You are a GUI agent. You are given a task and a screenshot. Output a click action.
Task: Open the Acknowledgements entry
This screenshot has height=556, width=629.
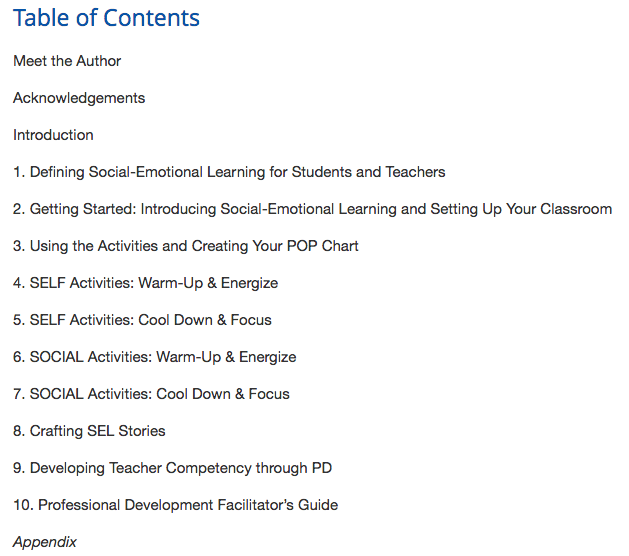[x=79, y=98]
